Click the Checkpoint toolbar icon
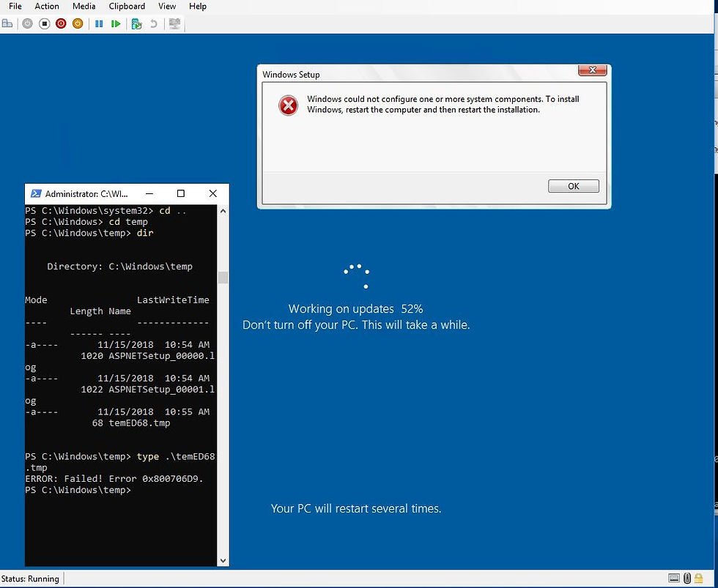Image resolution: width=718 pixels, height=588 pixels. click(x=136, y=23)
